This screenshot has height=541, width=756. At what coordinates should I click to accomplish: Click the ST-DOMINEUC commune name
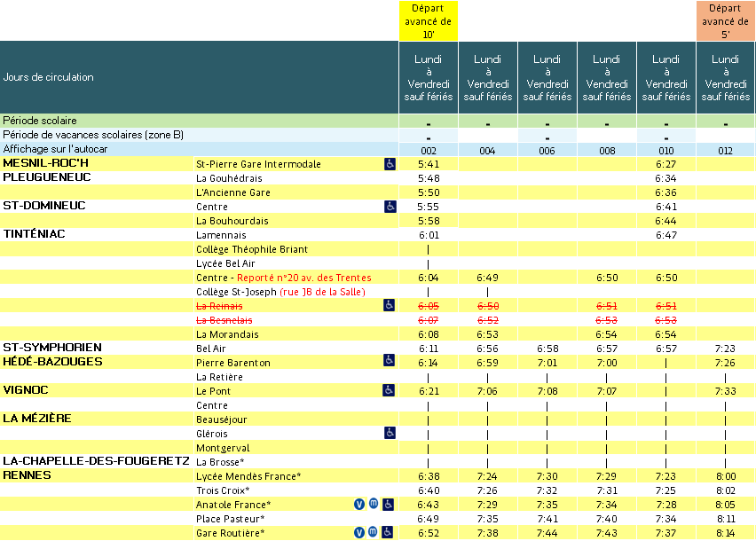tap(44, 206)
